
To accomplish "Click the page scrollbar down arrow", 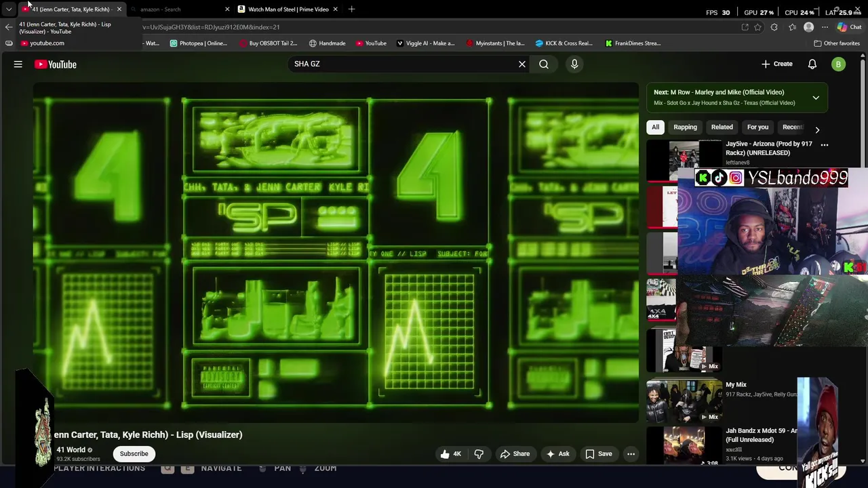I will [x=863, y=461].
